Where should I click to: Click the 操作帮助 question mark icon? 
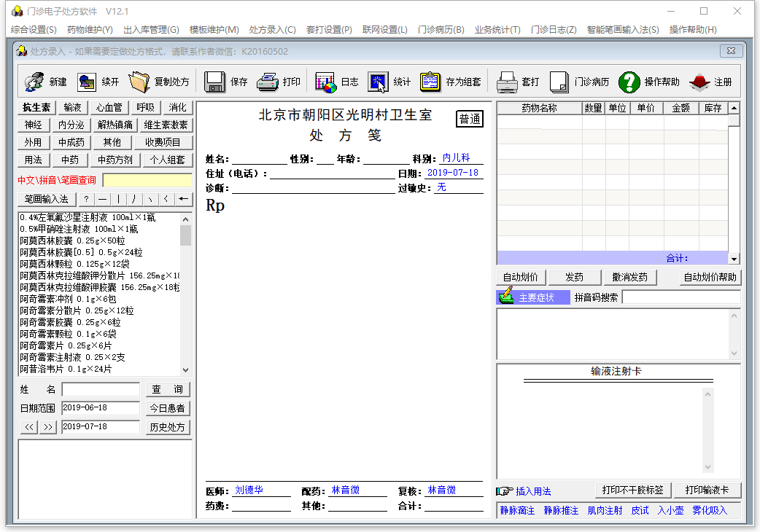click(x=629, y=82)
